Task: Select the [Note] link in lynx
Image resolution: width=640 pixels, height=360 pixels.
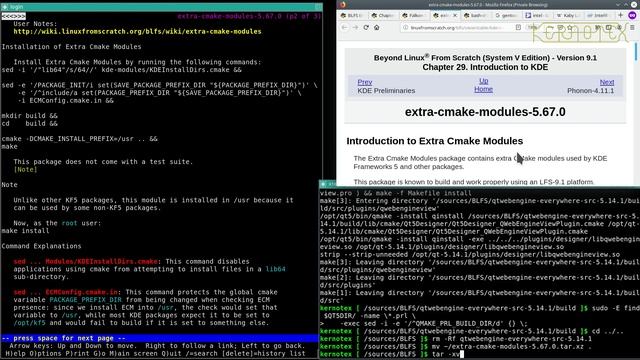Action: click(x=25, y=169)
